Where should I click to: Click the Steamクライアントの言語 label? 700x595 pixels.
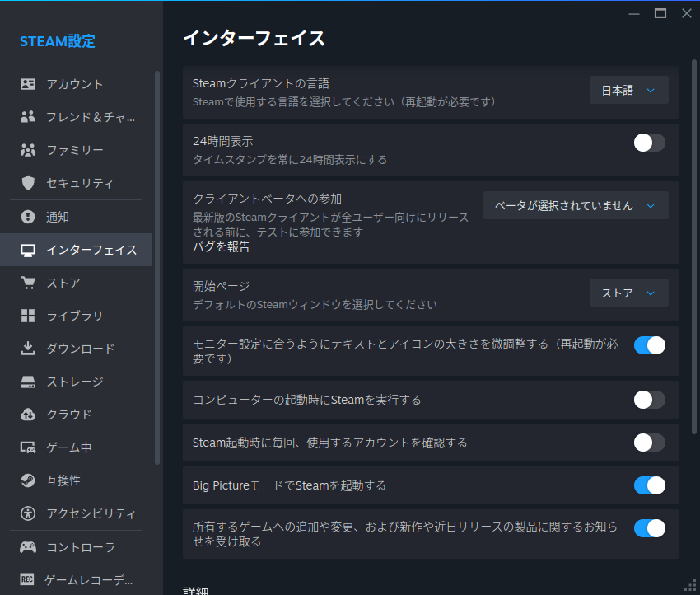click(x=261, y=83)
